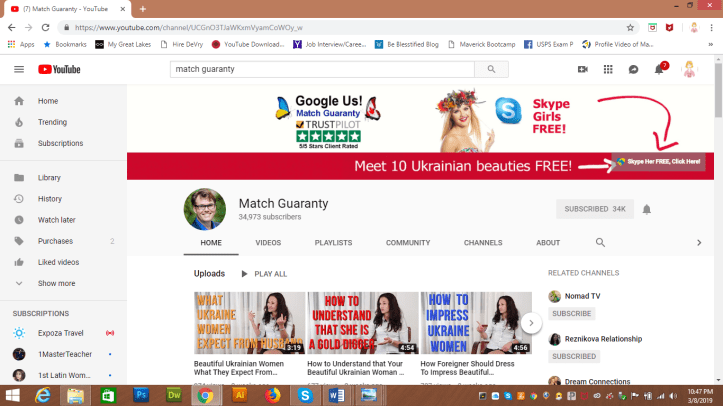Open the Uploads section link
Image resolution: width=723 pixels, height=406 pixels.
pos(209,274)
